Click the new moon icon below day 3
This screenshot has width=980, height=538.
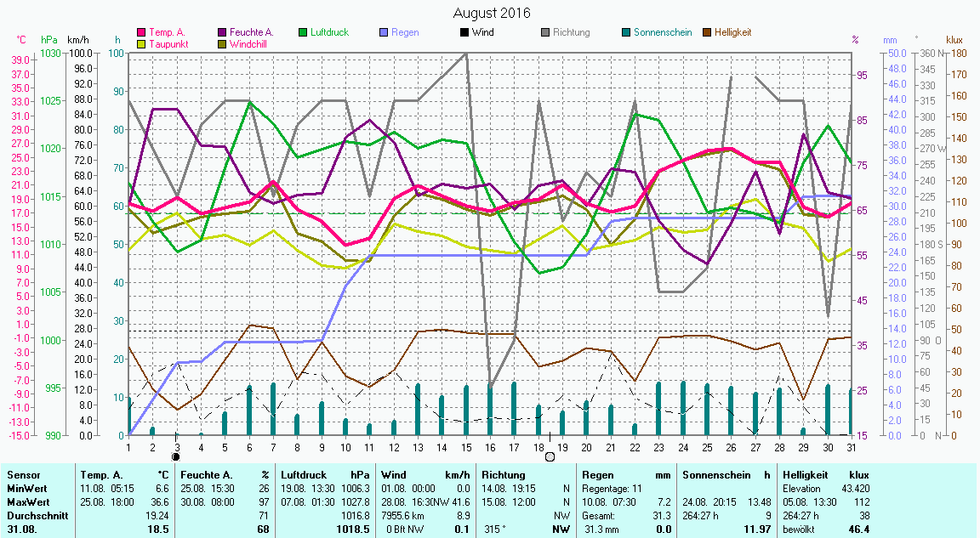(x=176, y=456)
